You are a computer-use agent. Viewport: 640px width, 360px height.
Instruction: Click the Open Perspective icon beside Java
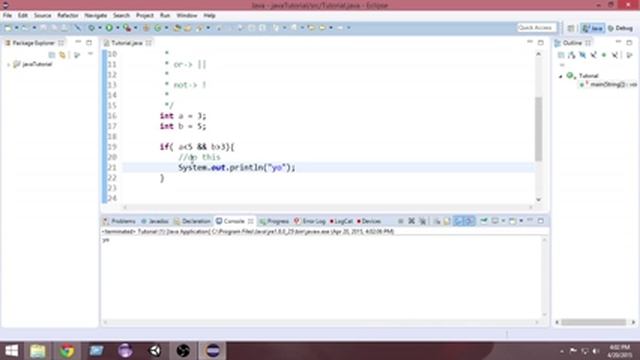tap(571, 28)
